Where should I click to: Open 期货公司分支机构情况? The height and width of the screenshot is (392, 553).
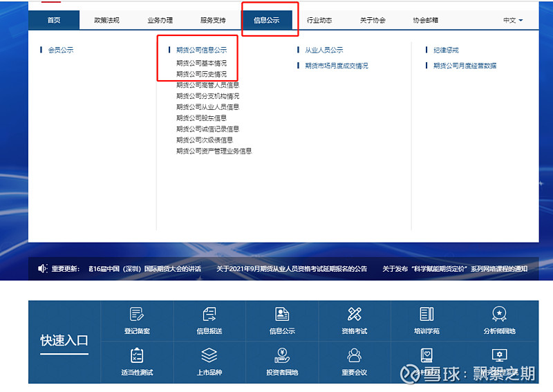coord(208,96)
